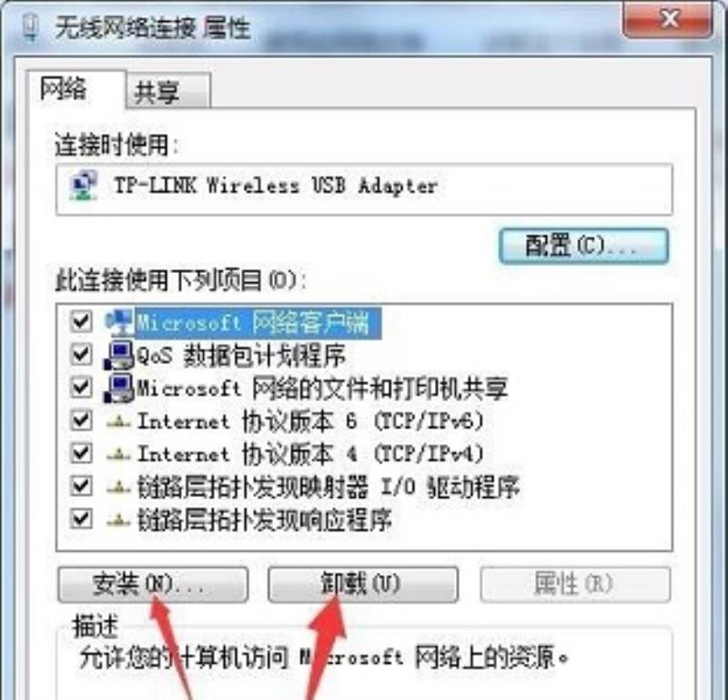Click the QoS 数据包计划程序 icon
The width and height of the screenshot is (728, 700).
point(119,355)
